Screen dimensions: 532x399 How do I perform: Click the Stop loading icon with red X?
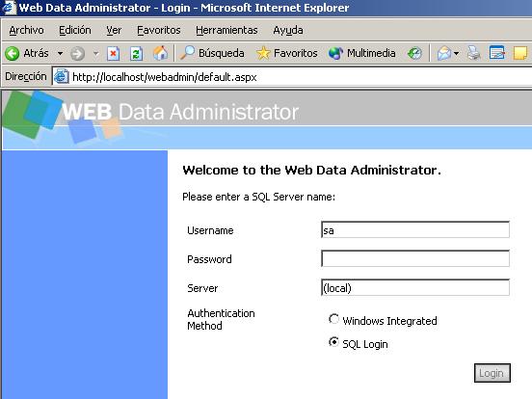click(x=114, y=54)
